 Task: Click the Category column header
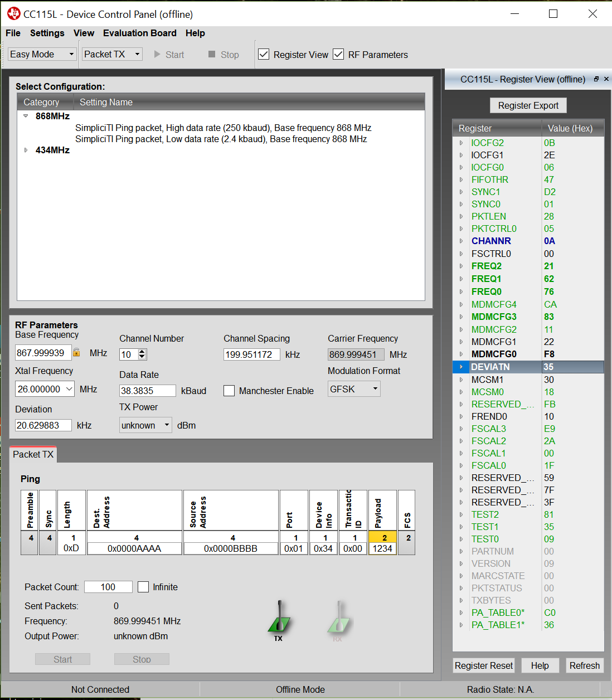click(46, 102)
